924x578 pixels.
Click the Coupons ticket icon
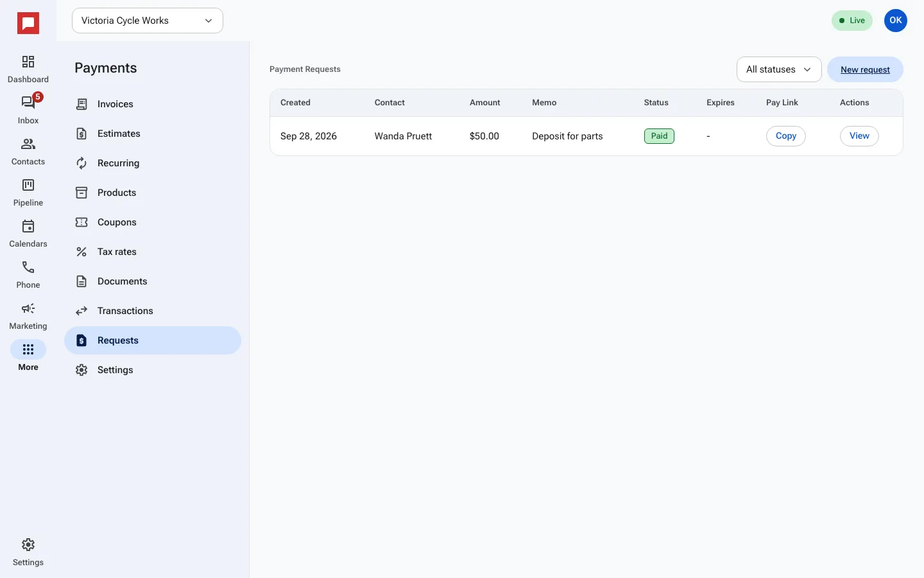point(81,222)
